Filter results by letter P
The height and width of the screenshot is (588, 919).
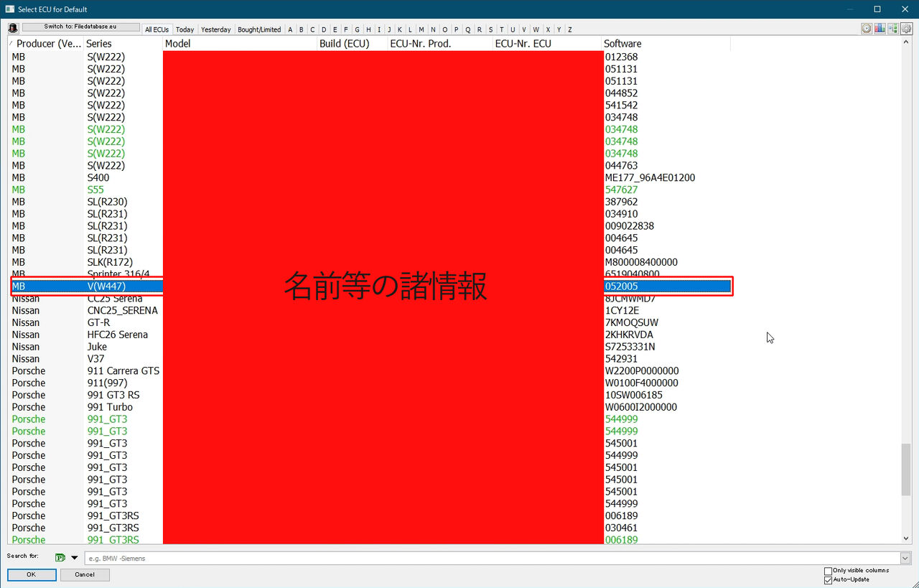click(456, 29)
